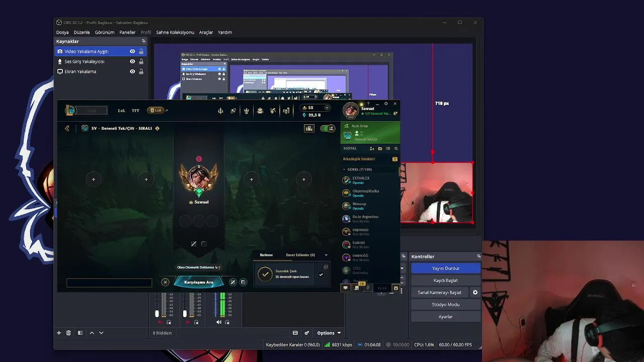Open the Dosya menu in OBS

click(x=62, y=32)
